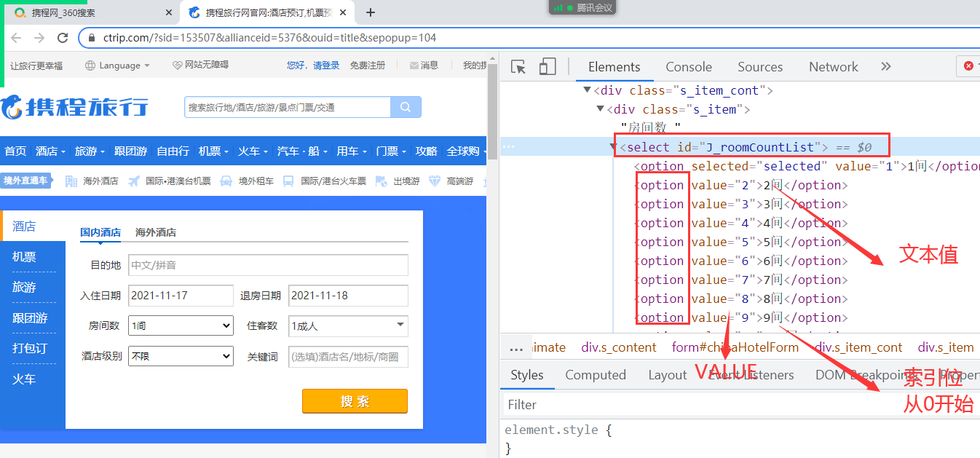Reload the page with the refresh icon
This screenshot has height=458, width=980.
click(x=63, y=38)
